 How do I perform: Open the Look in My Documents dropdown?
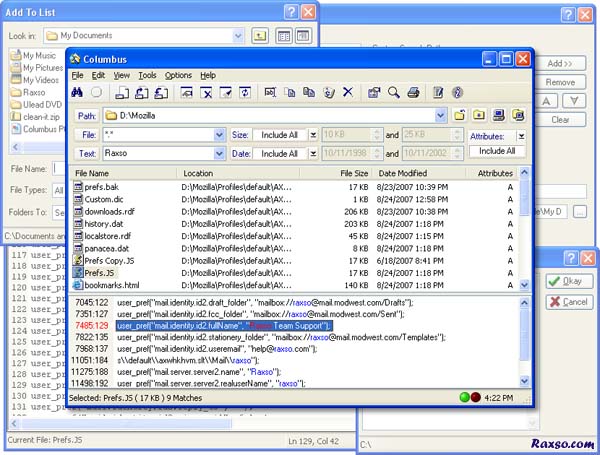pyautogui.click(x=238, y=36)
